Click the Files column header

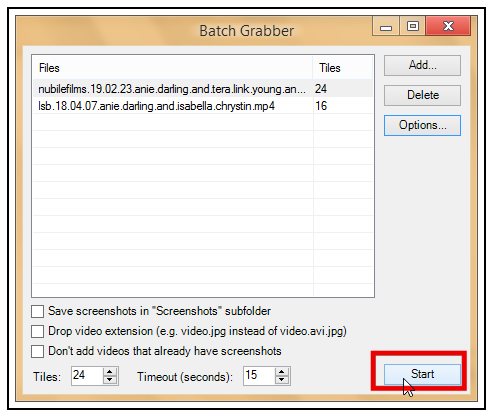pyautogui.click(x=172, y=68)
